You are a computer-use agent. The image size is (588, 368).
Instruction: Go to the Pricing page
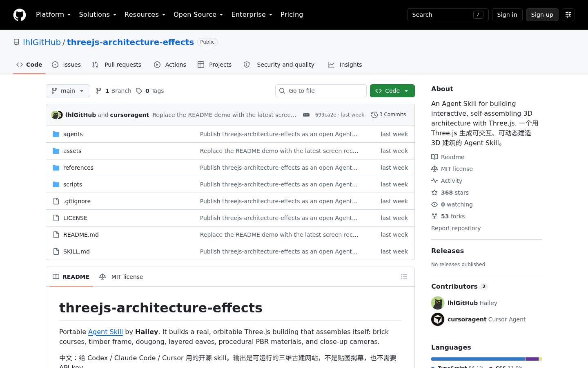click(x=292, y=15)
